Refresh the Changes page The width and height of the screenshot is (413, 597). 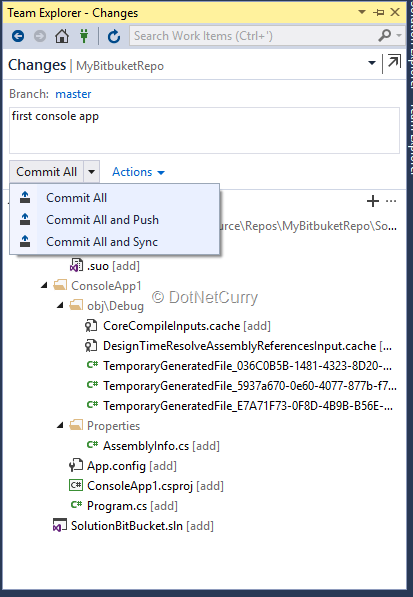(x=114, y=37)
